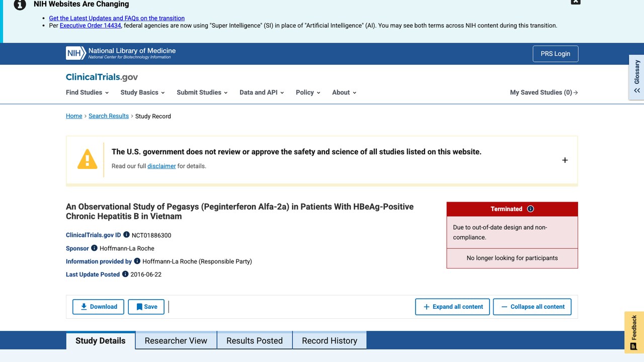Open My Saved Studies (0)
Image resolution: width=644 pixels, height=362 pixels.
544,93
